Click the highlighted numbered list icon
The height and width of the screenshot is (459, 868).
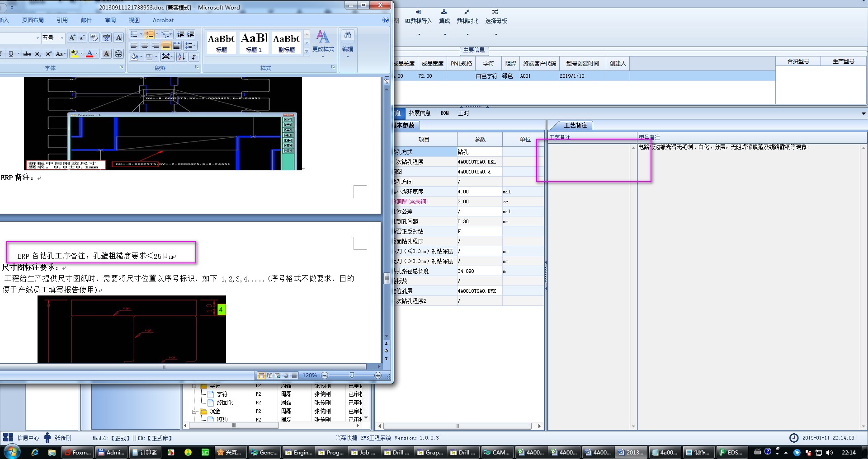pos(149,34)
